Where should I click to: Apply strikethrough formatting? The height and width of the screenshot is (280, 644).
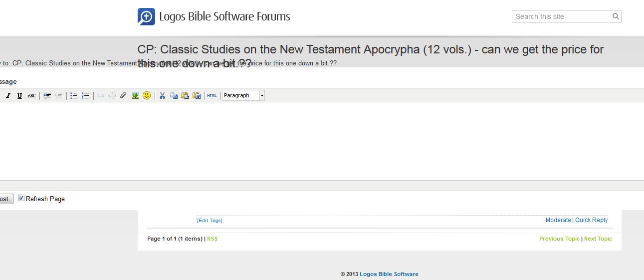point(31,95)
